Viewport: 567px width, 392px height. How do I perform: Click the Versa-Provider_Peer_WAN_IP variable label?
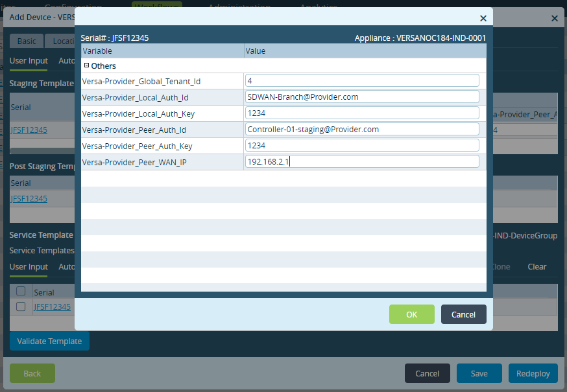(134, 162)
